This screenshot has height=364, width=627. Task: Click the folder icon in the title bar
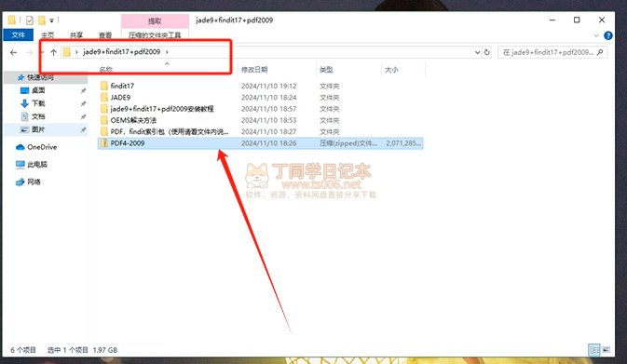(x=11, y=20)
